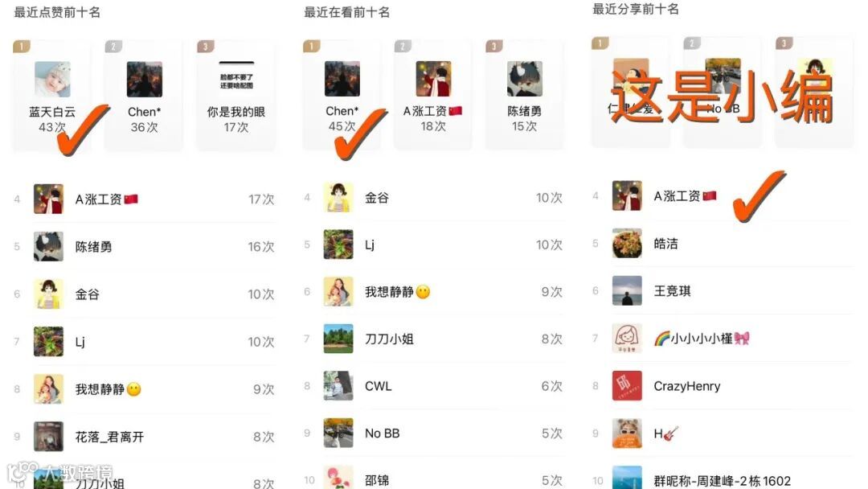The width and height of the screenshot is (868, 489).
Task: Open CWL avatar in 最近在看 list
Action: (338, 385)
